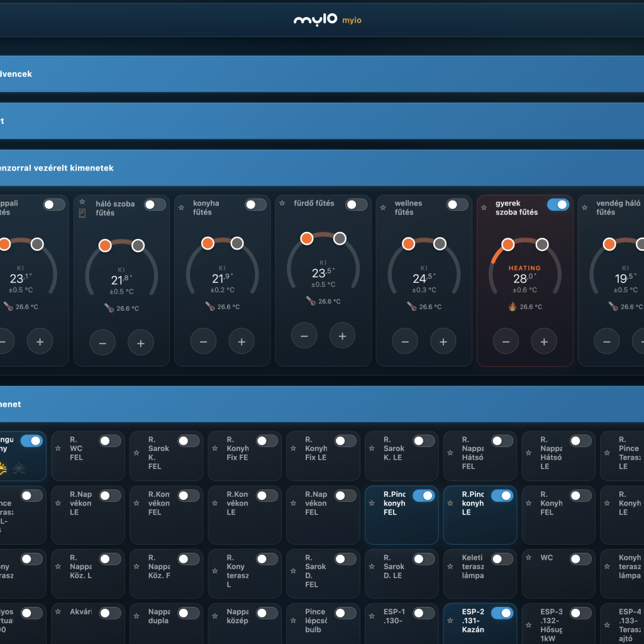Click the favorite star on konyha fűtés card

click(182, 208)
